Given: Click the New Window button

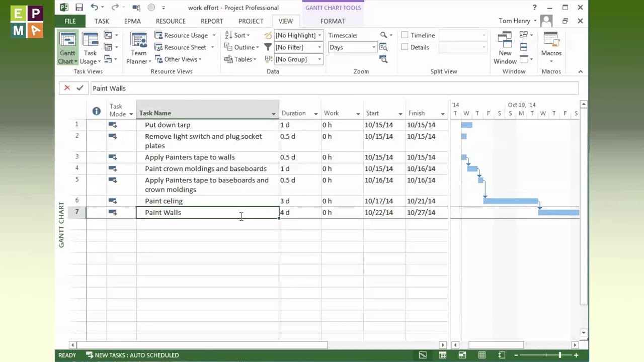Looking at the screenshot, I should pyautogui.click(x=505, y=48).
